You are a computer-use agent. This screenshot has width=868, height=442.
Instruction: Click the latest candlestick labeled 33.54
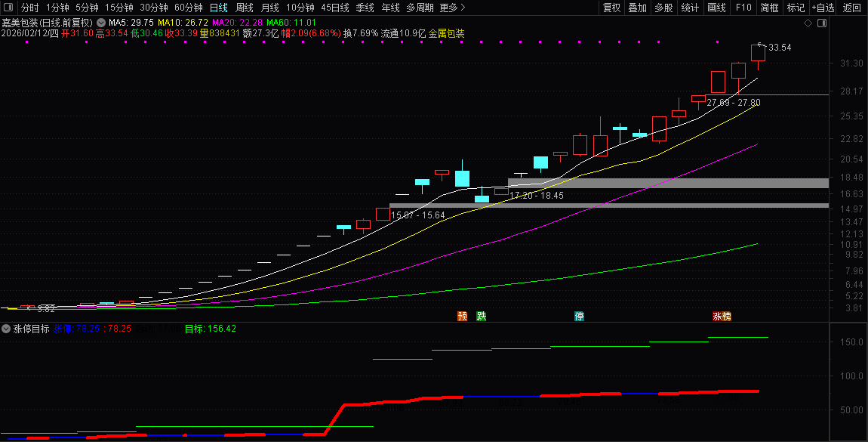coord(758,53)
